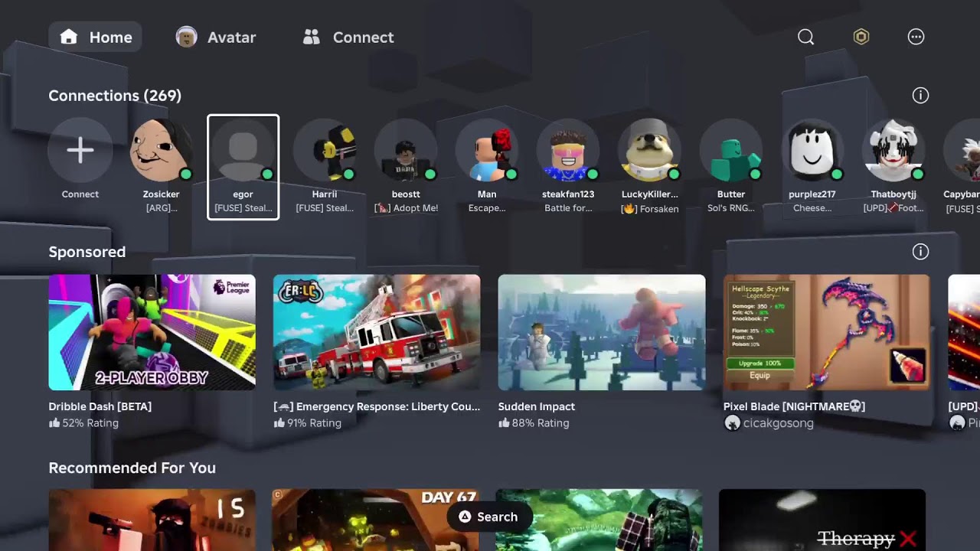Open purplez217's avatar
Viewport: 980px width, 551px height.
click(812, 150)
